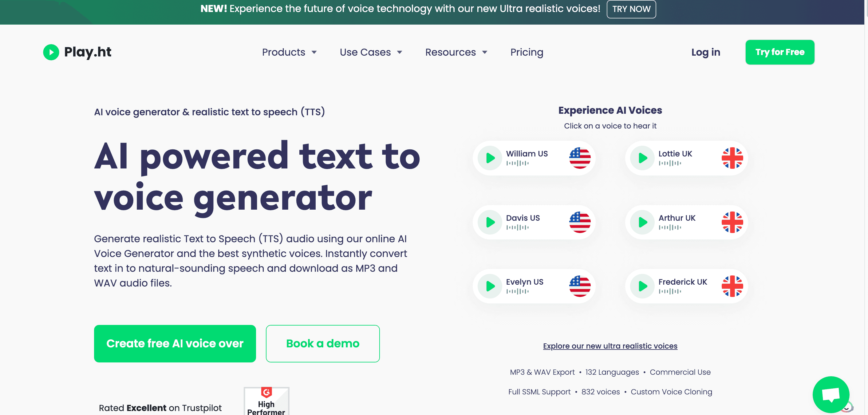Click the Pricing menu item
868x415 pixels.
coord(527,52)
